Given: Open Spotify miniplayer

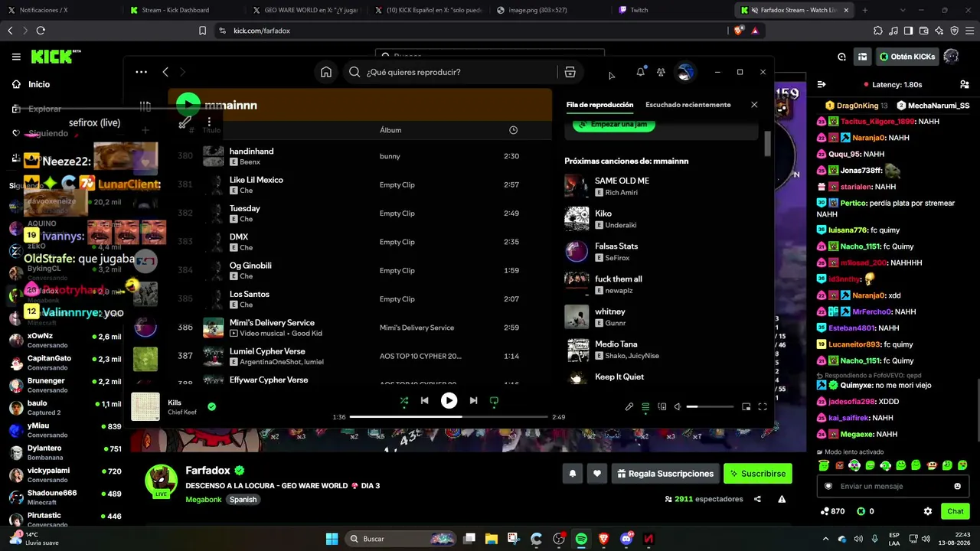Looking at the screenshot, I should click(x=746, y=407).
